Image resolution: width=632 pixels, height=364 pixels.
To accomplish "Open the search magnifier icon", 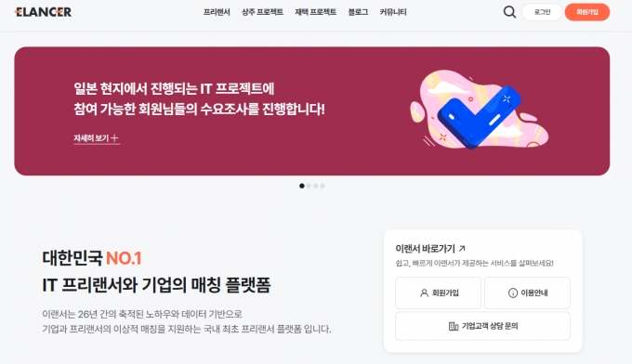I will pyautogui.click(x=509, y=12).
